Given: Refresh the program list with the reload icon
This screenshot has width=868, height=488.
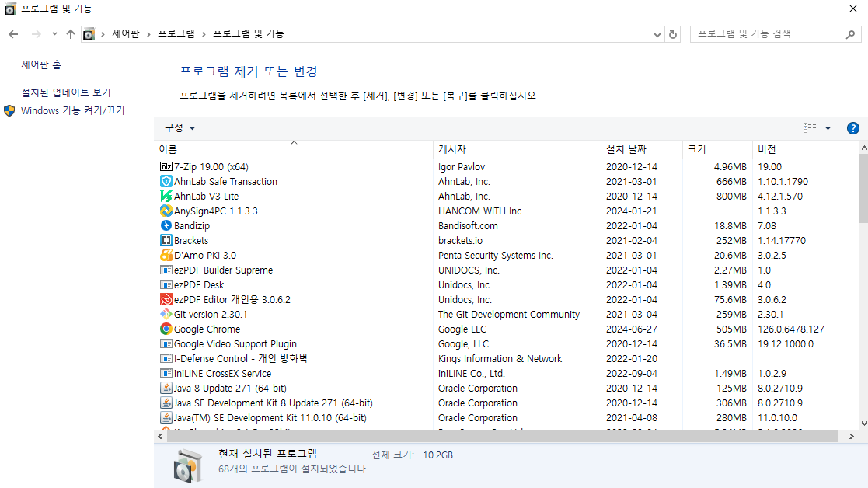Looking at the screenshot, I should 673,34.
